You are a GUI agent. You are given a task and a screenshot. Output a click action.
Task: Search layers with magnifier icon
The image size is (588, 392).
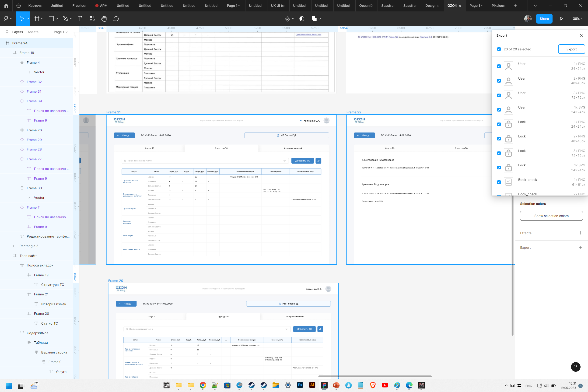pos(7,32)
